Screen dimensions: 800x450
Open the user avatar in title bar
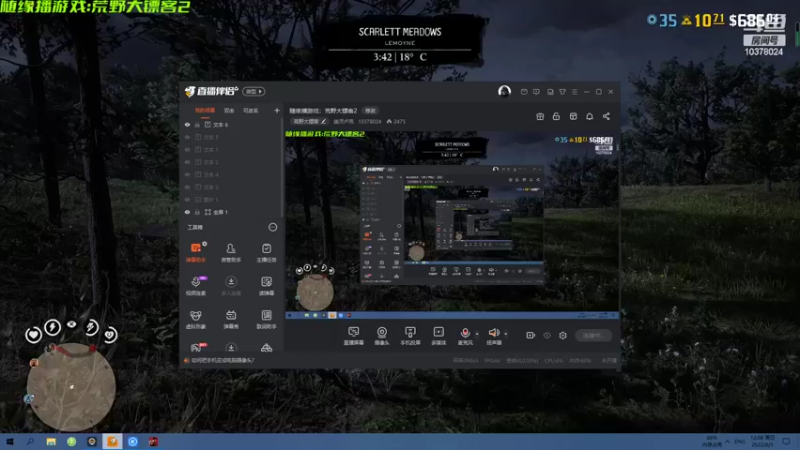(x=504, y=91)
